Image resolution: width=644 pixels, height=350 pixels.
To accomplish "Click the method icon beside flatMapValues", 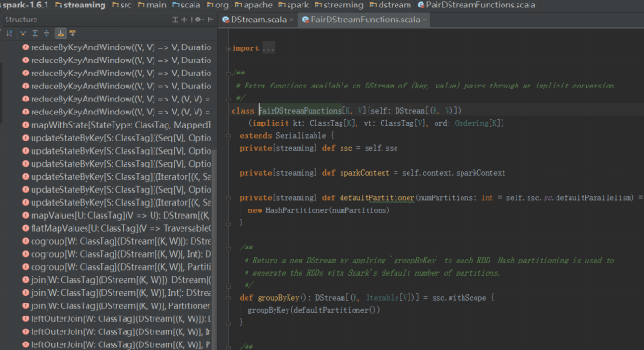I will (x=25, y=228).
